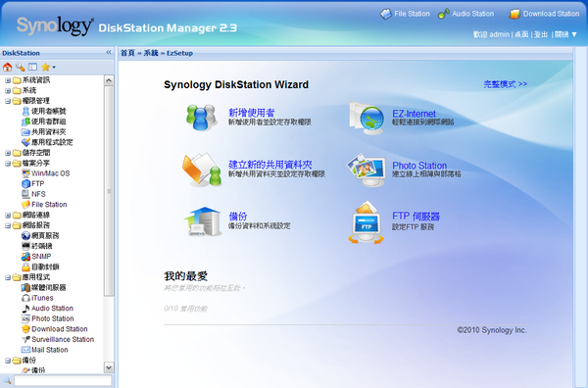The image size is (588, 388).
Task: Select 應用程式設定 in the tree
Action: (x=47, y=142)
